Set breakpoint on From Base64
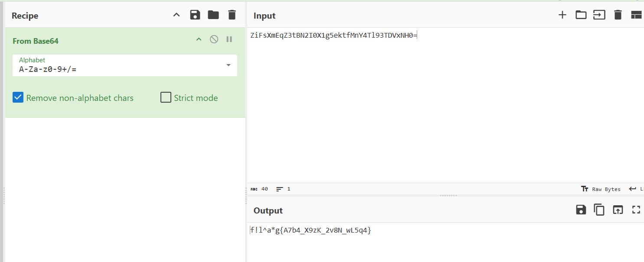This screenshot has height=262, width=644. pyautogui.click(x=229, y=39)
